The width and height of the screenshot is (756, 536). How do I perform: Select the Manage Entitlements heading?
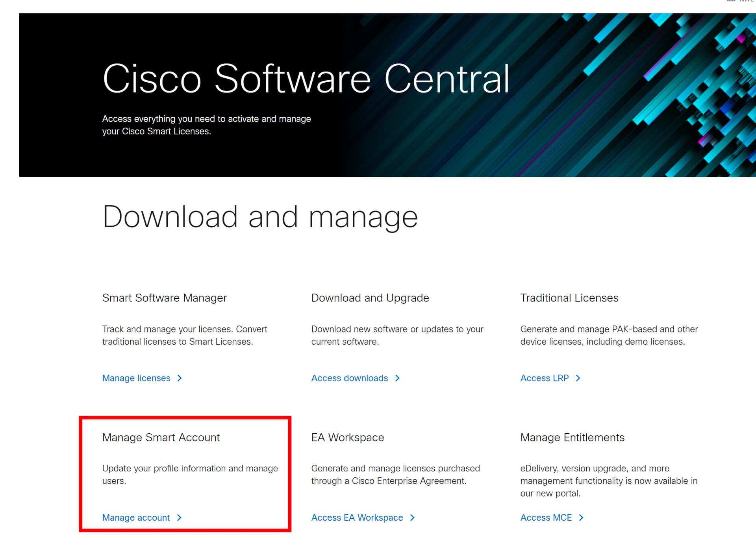click(x=572, y=437)
